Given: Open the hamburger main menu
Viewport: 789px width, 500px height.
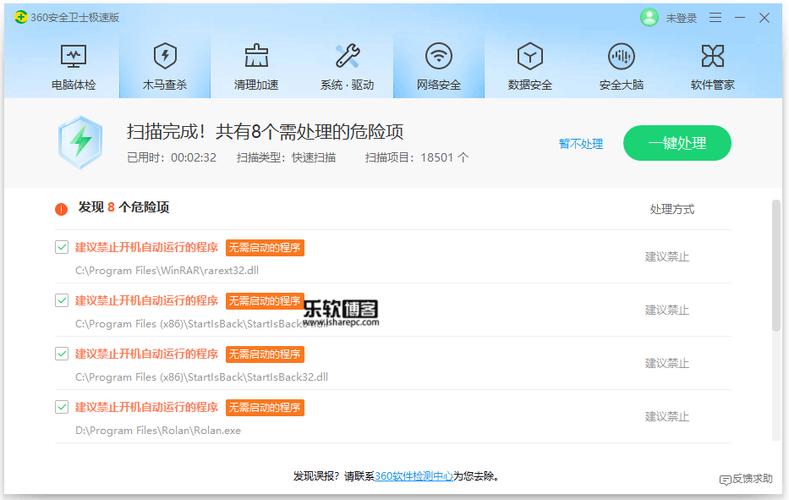Looking at the screenshot, I should click(715, 18).
